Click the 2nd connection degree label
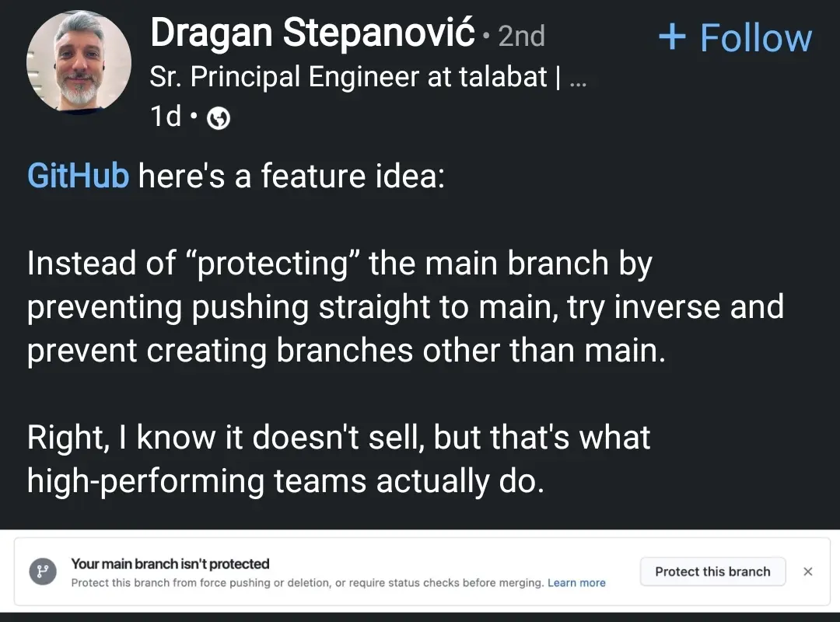840x622 pixels. point(521,36)
